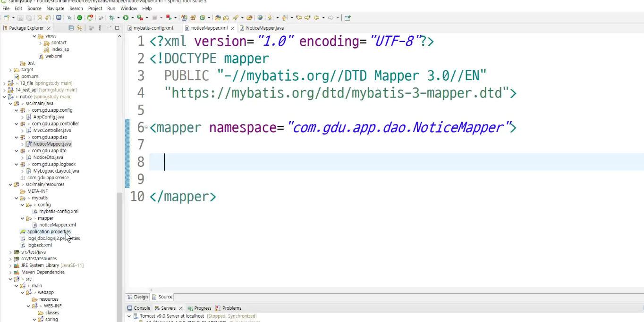
Task: Place cursor on editor line 8
Action: click(x=397, y=162)
